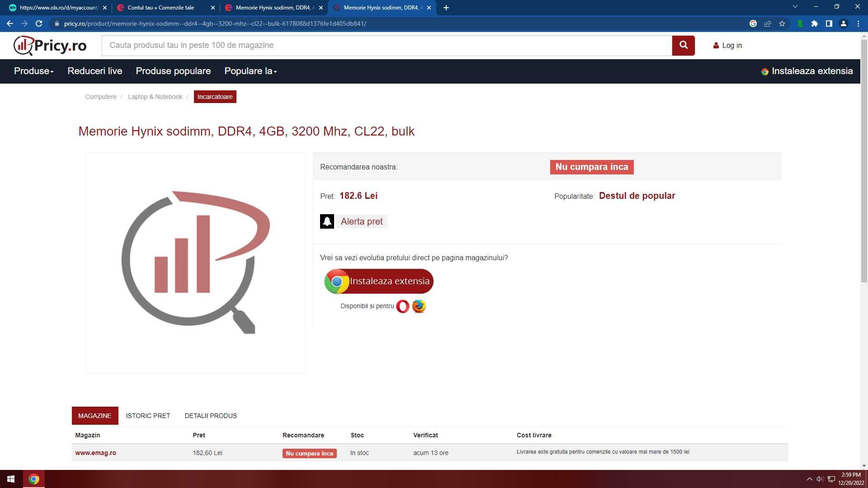The width and height of the screenshot is (868, 488).
Task: Expand the Populare la dropdown
Action: coord(250,71)
